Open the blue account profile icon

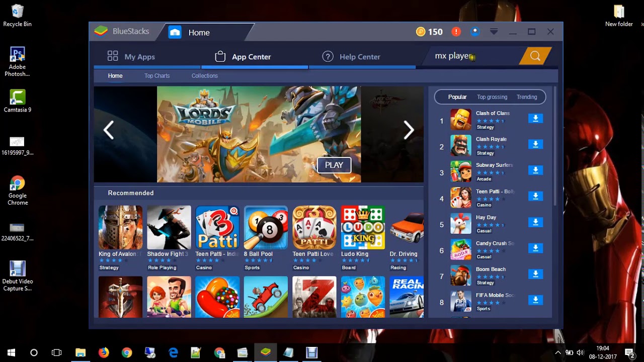pyautogui.click(x=475, y=32)
